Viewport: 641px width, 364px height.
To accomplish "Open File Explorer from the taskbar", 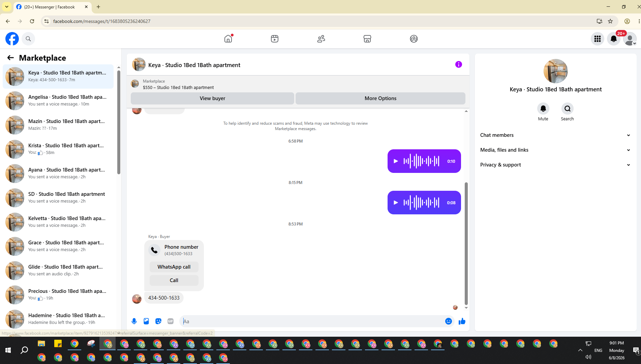I will coord(41,344).
